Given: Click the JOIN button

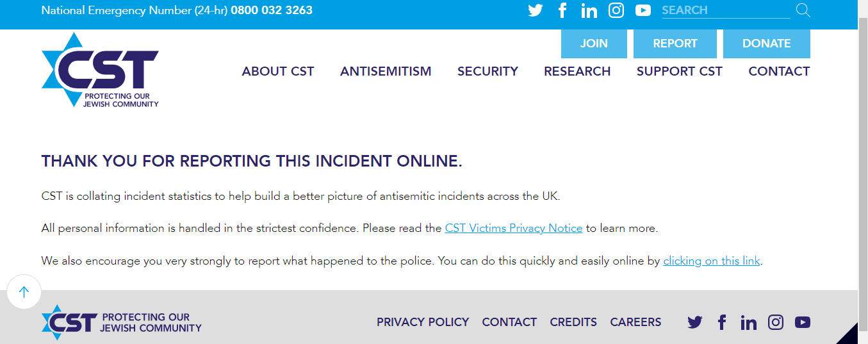Looking at the screenshot, I should [x=594, y=44].
